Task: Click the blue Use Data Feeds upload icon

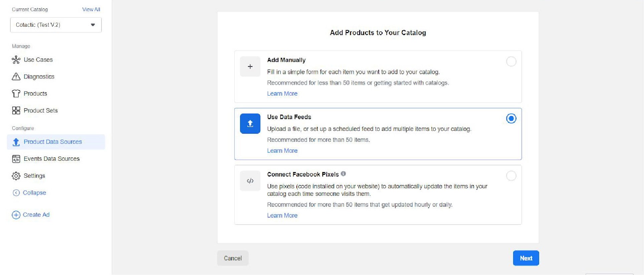Action: tap(250, 124)
